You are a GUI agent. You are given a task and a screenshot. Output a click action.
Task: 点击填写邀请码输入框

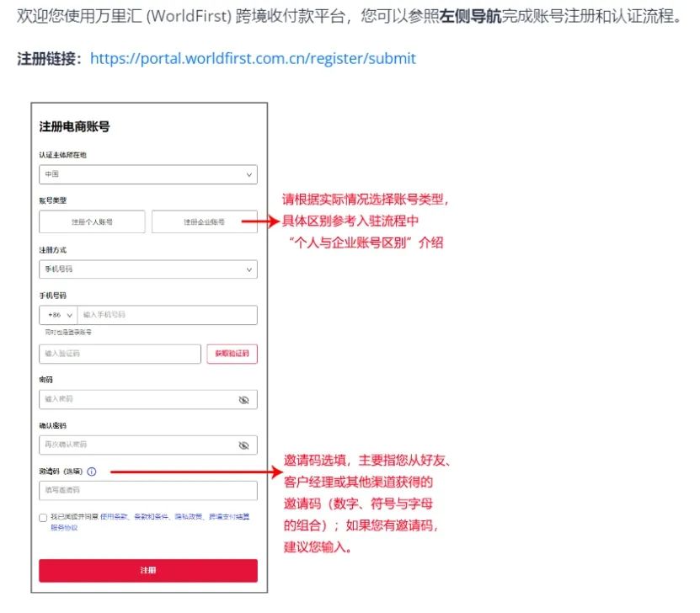click(x=148, y=489)
